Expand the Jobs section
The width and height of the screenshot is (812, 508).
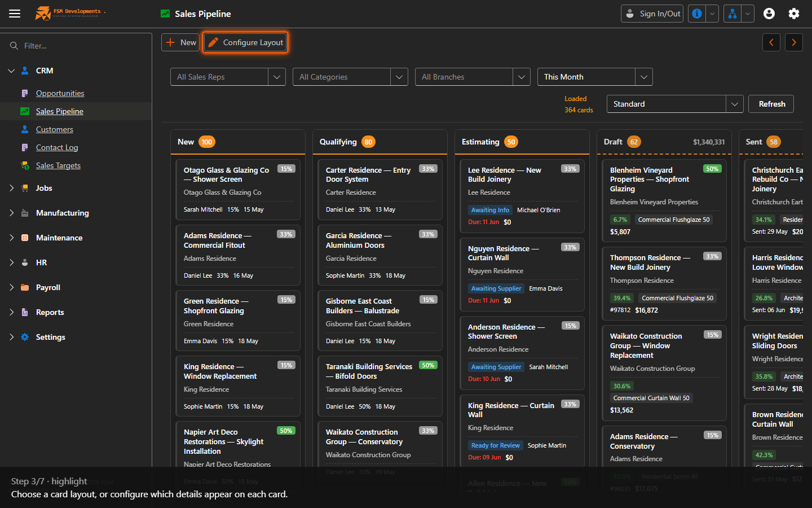(11, 188)
